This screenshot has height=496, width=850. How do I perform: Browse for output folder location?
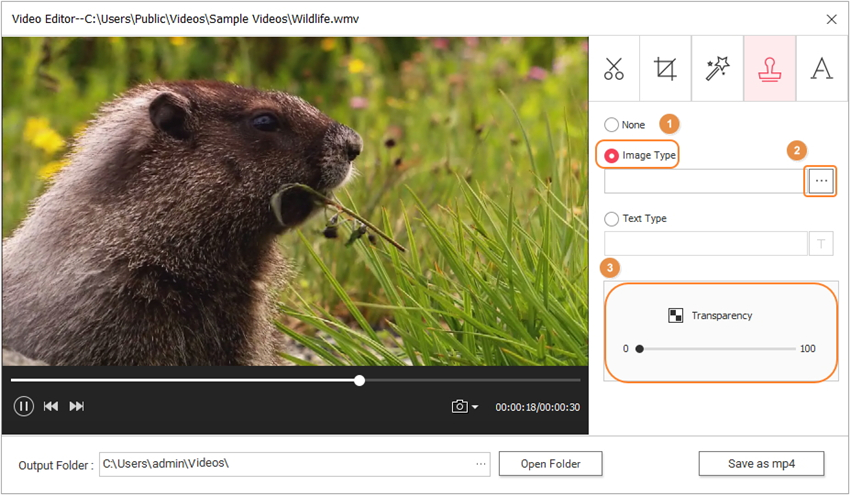(481, 464)
